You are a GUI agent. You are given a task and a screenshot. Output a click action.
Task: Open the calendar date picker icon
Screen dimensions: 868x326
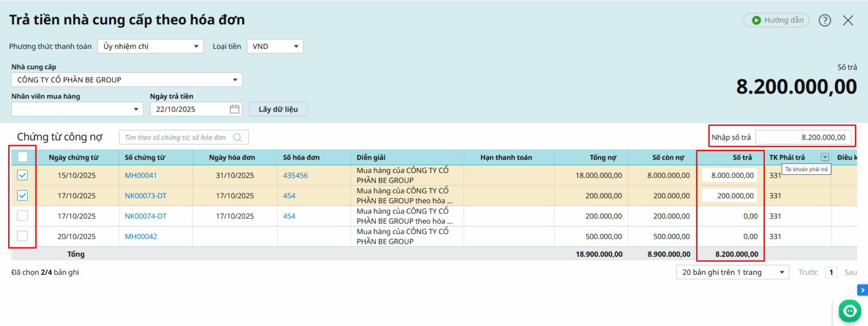(234, 109)
